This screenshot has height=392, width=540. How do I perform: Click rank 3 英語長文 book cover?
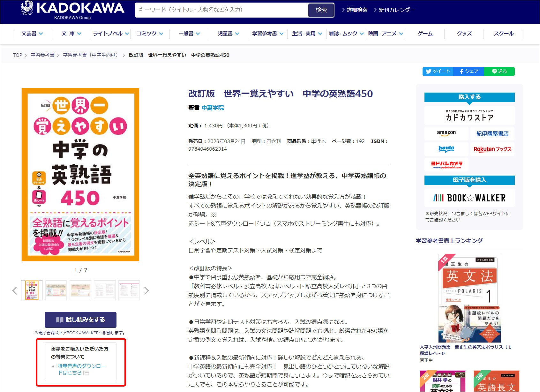(x=497, y=381)
